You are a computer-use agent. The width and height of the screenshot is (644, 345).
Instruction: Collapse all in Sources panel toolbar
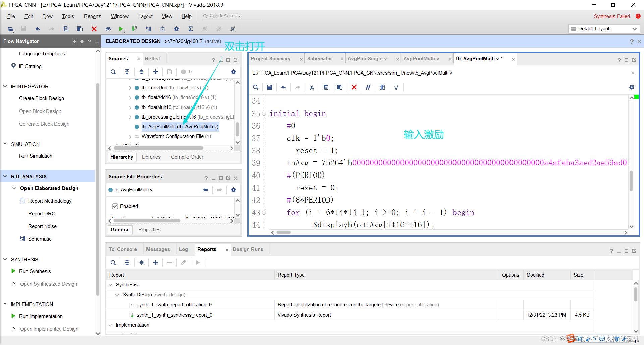click(x=127, y=72)
